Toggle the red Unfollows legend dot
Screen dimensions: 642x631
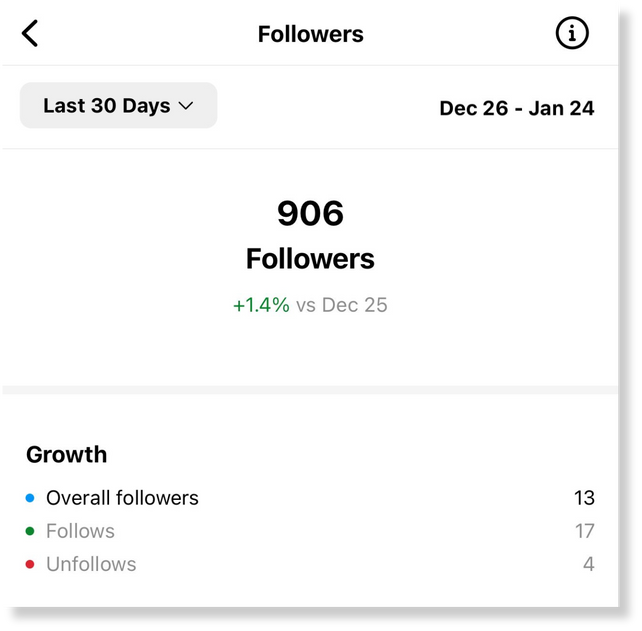[x=30, y=564]
